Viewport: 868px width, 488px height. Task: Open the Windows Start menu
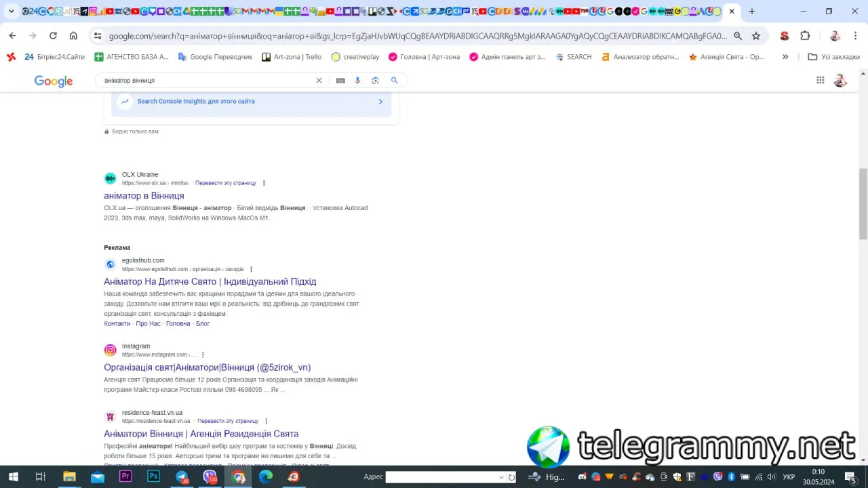coord(13,476)
